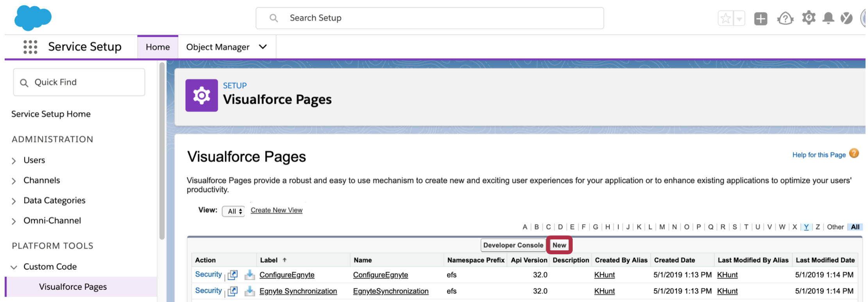Click the checkmark icon beside the bell
Screen dimensions: 868x302
(847, 18)
